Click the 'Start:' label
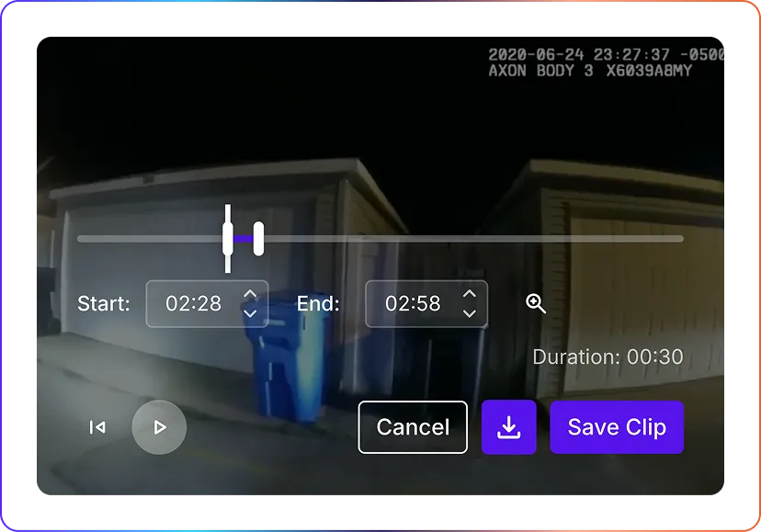Viewport: 761px width, 532px height. (x=104, y=304)
